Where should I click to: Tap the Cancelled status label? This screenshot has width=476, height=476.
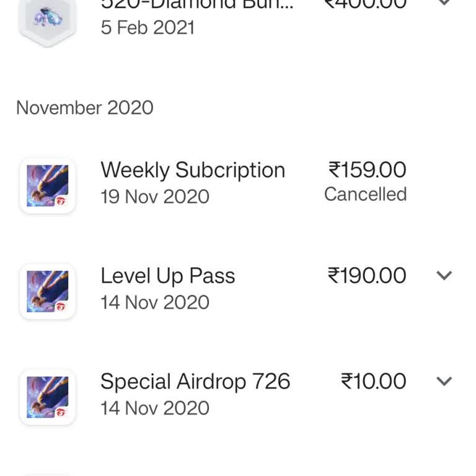pos(365,194)
